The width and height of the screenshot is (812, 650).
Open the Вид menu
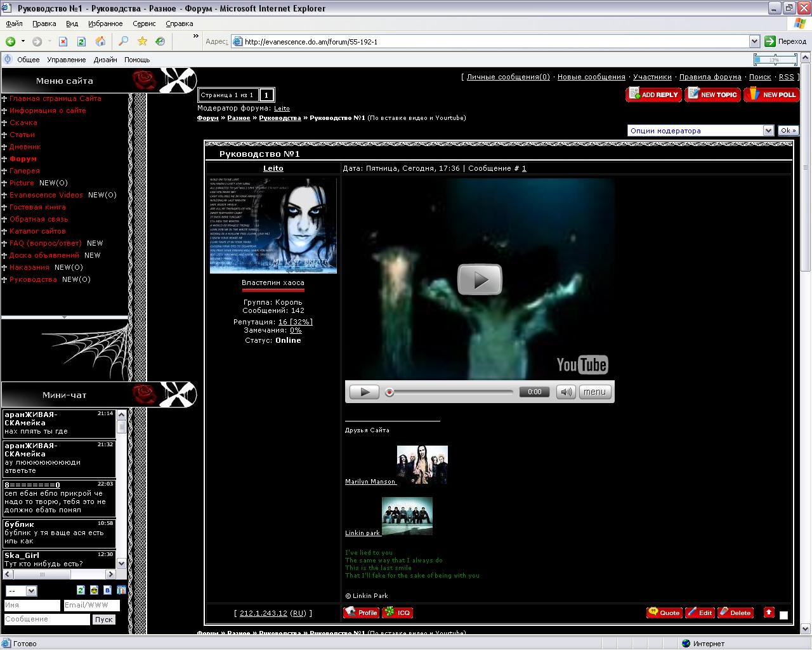pos(72,23)
